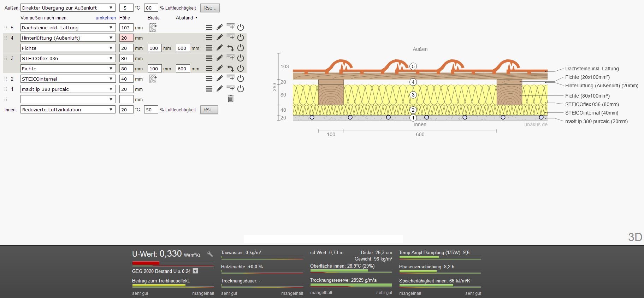Remove the Fichte framing from Hinterlüftung layer
The width and height of the screenshot is (644, 298).
(x=230, y=48)
